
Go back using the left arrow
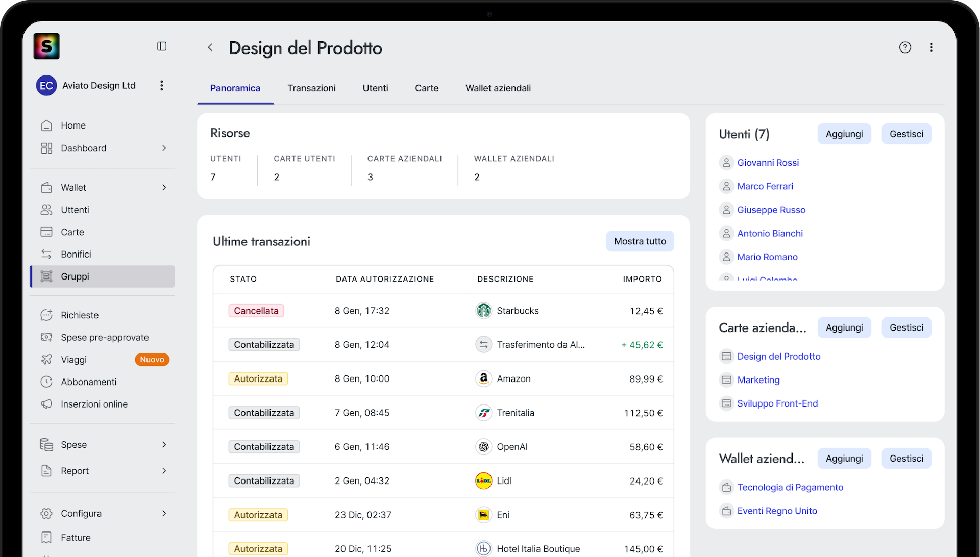coord(210,47)
